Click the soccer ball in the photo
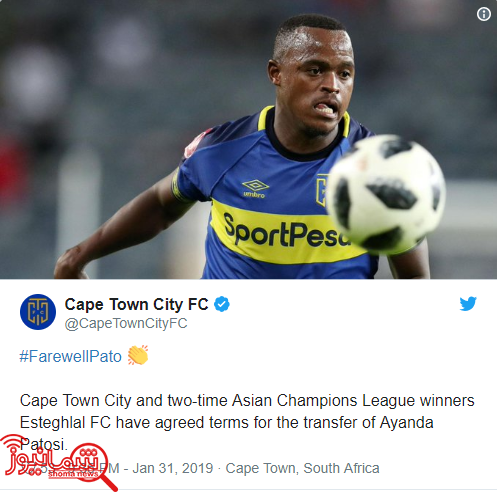The height and width of the screenshot is (492, 497). pos(386,194)
